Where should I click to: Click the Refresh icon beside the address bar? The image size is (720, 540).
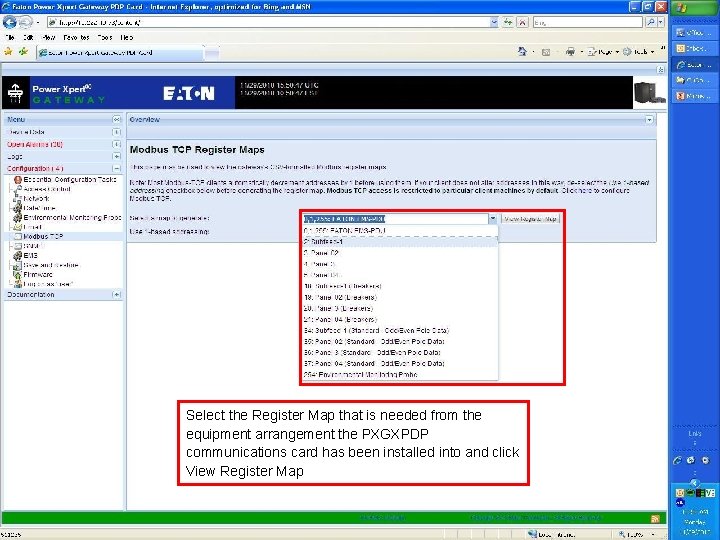pos(508,22)
